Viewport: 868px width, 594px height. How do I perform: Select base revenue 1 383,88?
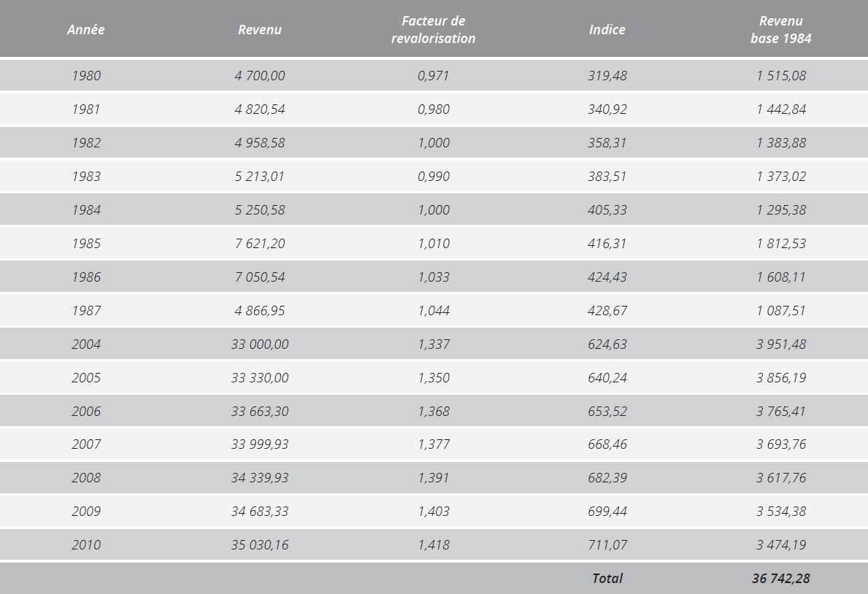pos(781,143)
